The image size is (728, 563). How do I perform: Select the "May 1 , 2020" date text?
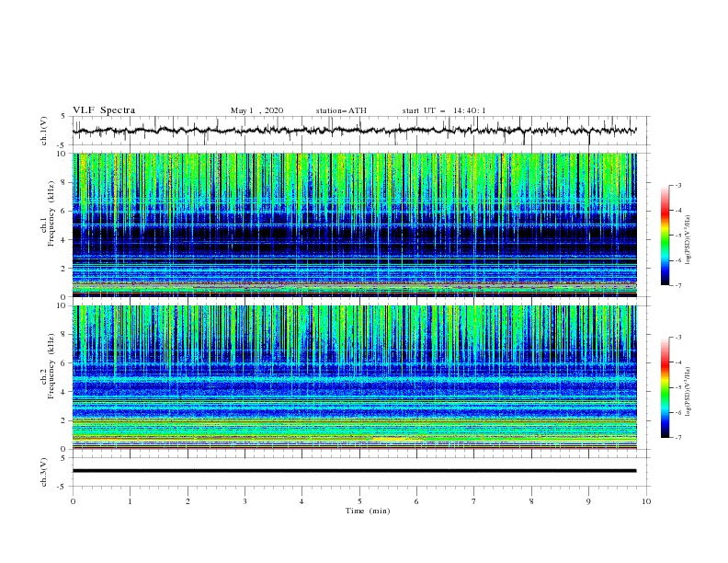click(256, 110)
